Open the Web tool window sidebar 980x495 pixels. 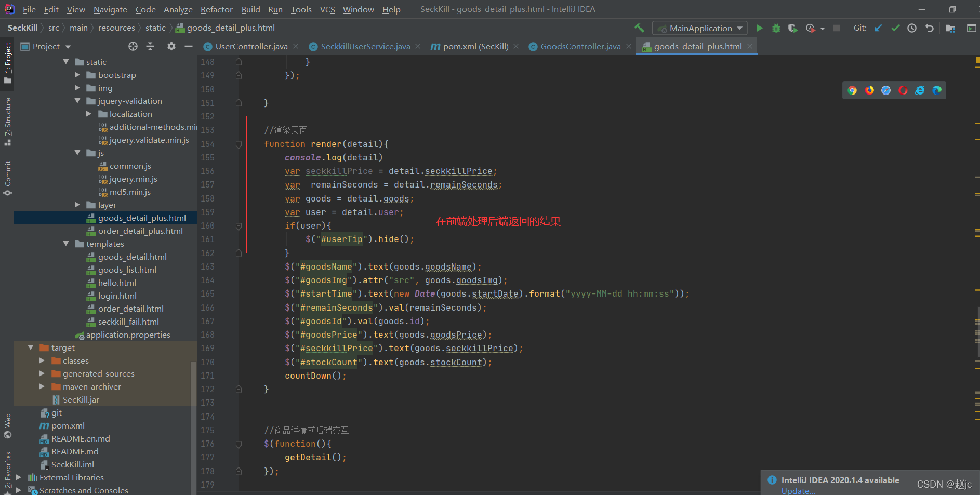click(x=7, y=426)
